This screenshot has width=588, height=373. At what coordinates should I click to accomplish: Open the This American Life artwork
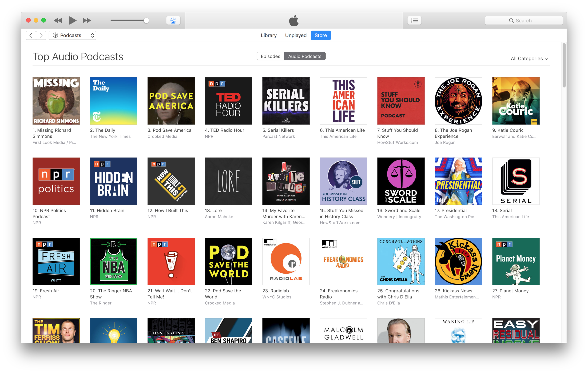pyautogui.click(x=344, y=101)
